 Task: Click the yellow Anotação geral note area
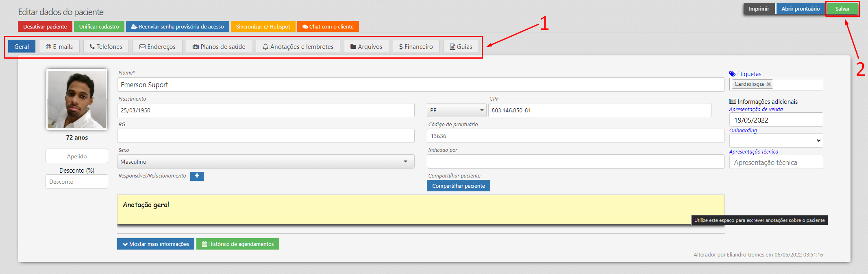click(x=421, y=209)
